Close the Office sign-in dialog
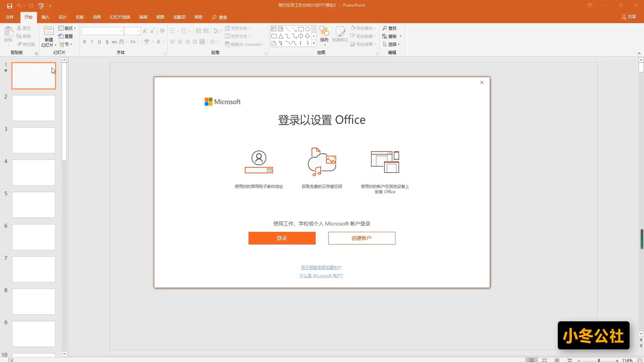 [x=482, y=82]
